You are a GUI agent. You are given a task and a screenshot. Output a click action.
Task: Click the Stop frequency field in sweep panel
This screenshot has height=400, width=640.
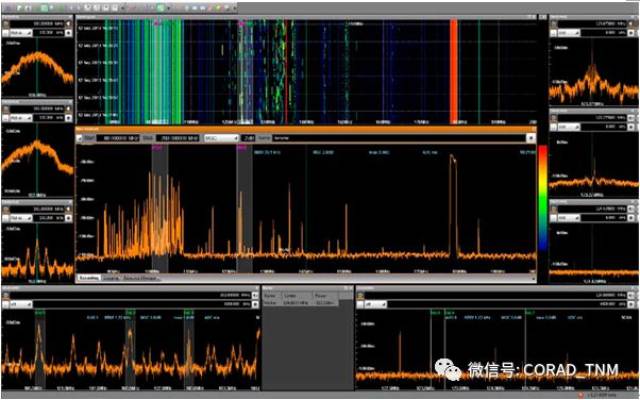(x=177, y=138)
